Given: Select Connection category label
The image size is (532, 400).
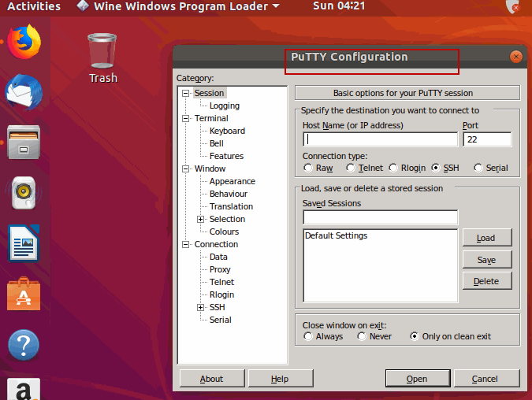Looking at the screenshot, I should click(216, 244).
